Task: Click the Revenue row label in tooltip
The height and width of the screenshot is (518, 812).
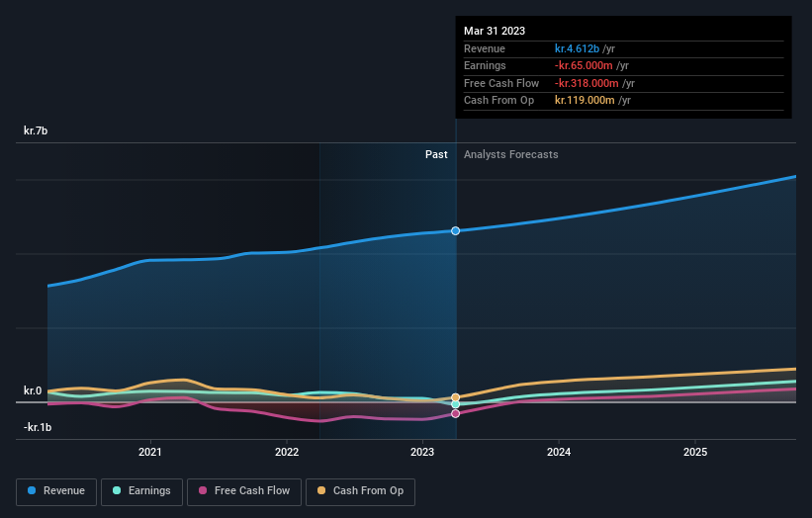Action: (485, 48)
